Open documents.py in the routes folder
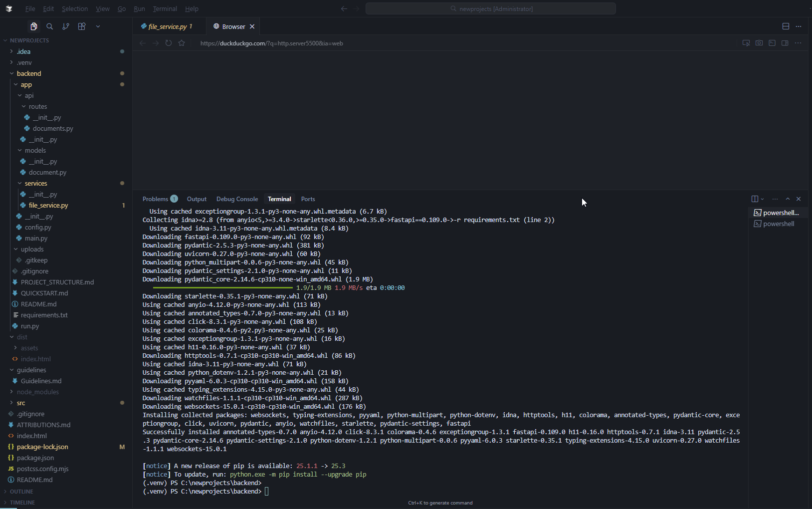 click(x=53, y=128)
